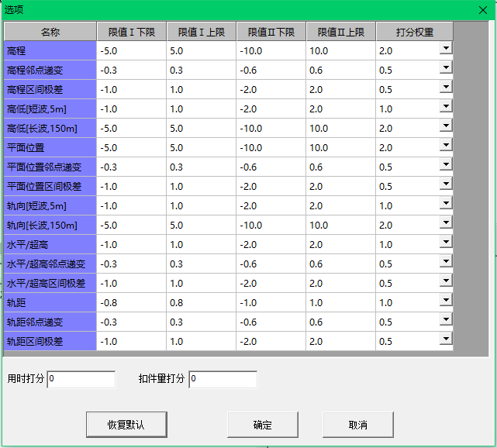Screen dimensions: 497x448
Task: Select the 轨距 row name cell
Action: tap(50, 302)
